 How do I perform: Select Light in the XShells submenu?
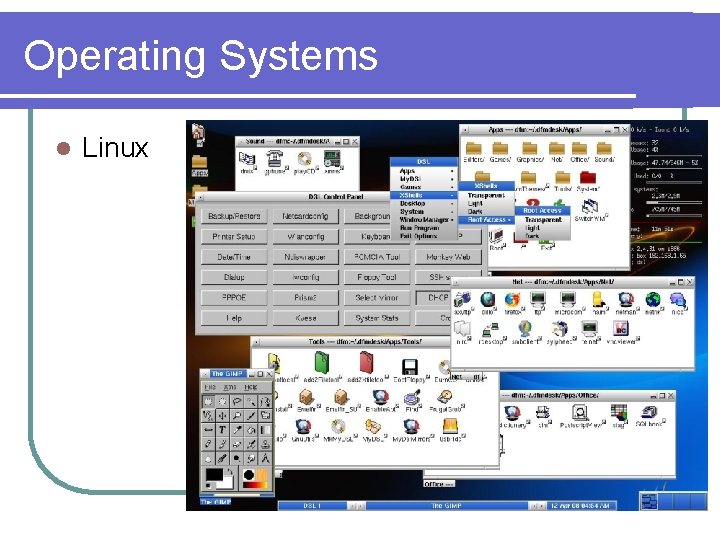point(487,203)
